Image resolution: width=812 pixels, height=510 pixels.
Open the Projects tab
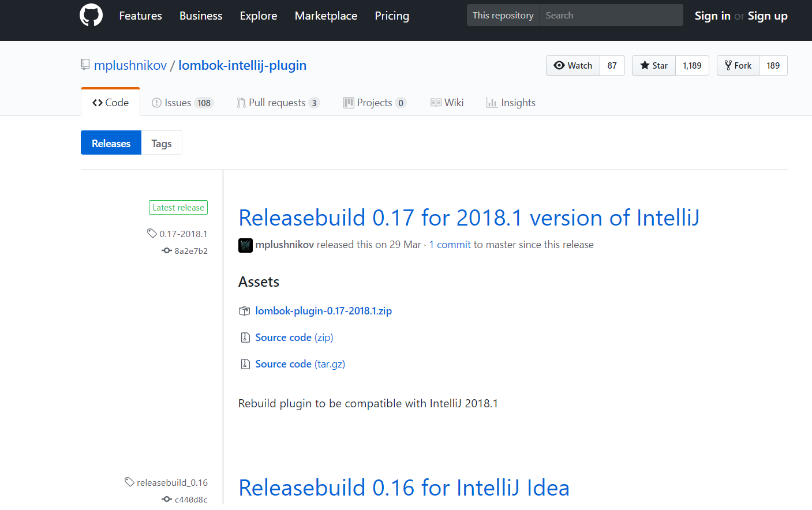(375, 103)
